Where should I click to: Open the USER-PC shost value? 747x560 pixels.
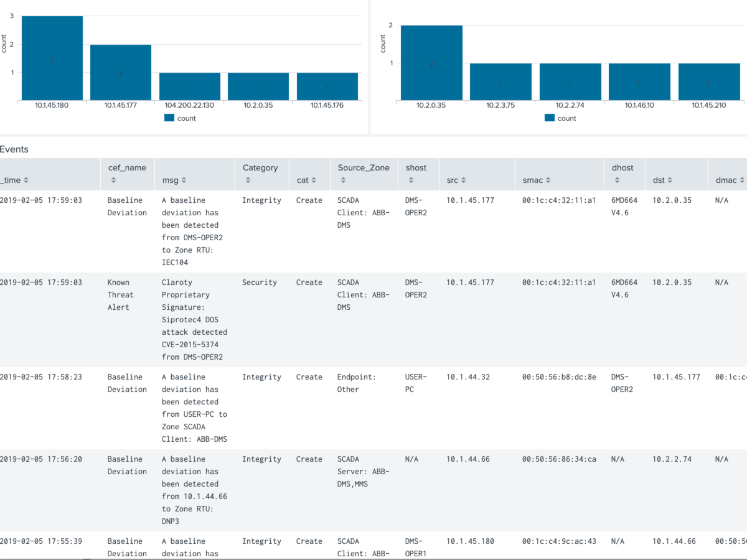415,383
